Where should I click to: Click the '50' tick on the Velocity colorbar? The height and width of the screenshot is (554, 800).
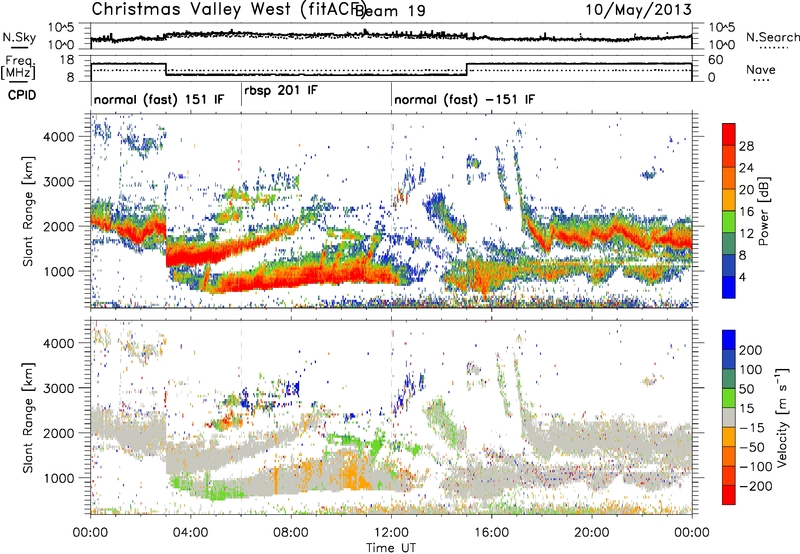click(x=746, y=389)
